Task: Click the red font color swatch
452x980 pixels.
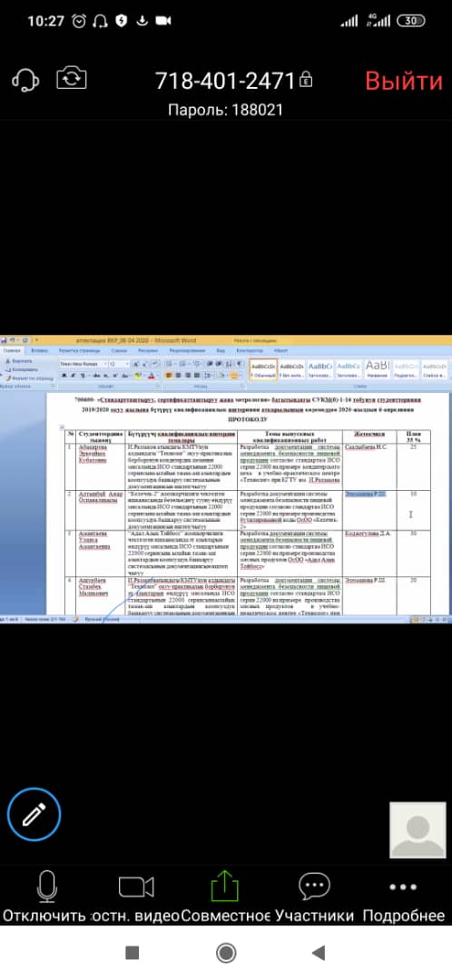Action: 151,376
